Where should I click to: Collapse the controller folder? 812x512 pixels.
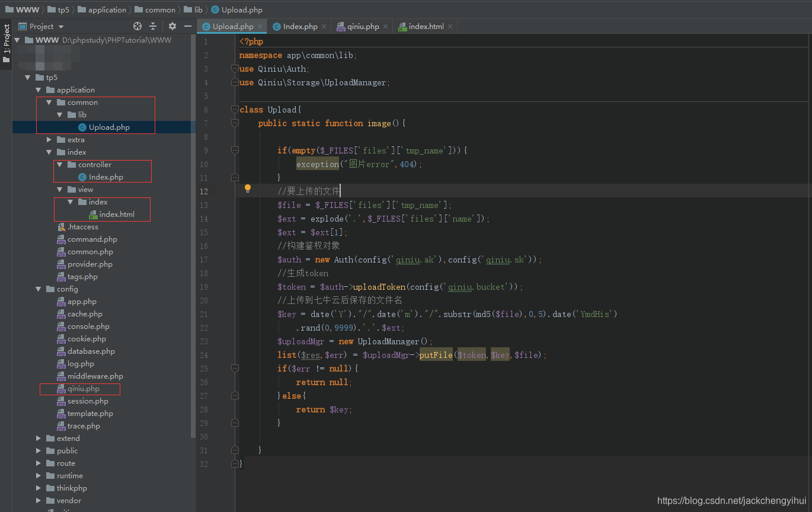pyautogui.click(x=60, y=165)
